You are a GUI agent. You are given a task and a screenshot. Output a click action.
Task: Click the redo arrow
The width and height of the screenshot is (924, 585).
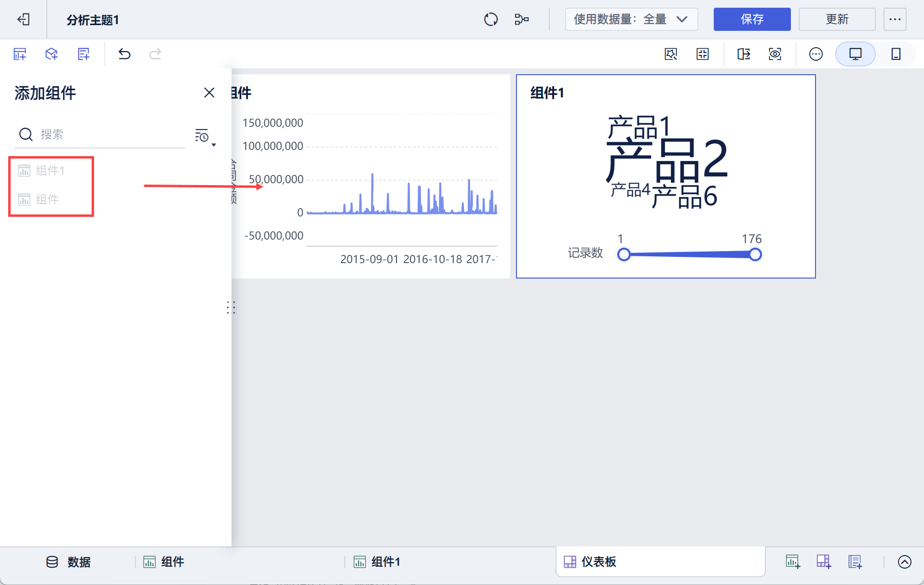pos(155,54)
